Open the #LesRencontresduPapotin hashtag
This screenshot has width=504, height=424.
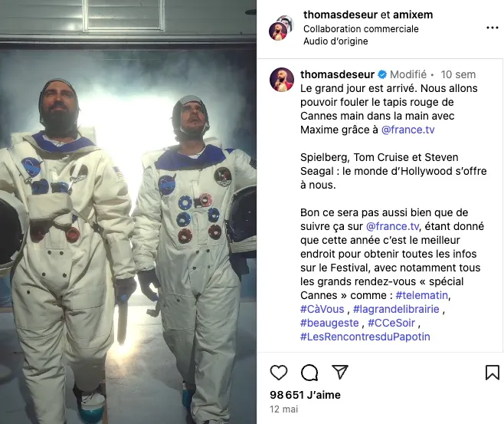tap(365, 337)
